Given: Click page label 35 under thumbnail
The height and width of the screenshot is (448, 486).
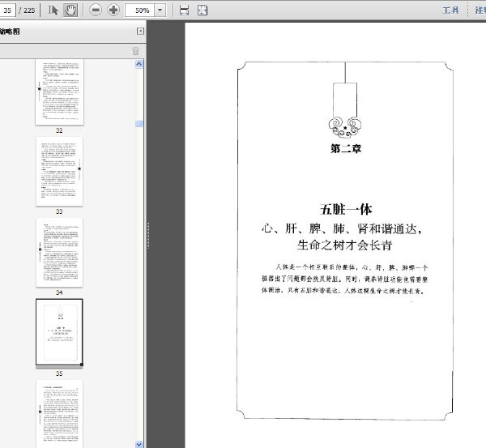Looking at the screenshot, I should tap(59, 373).
